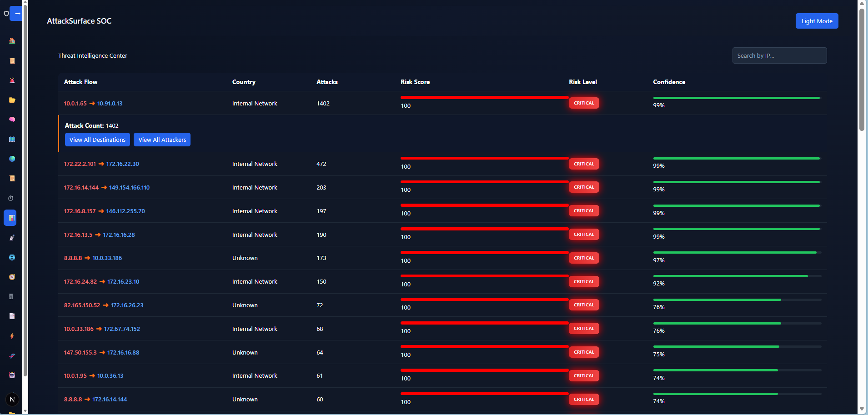Open the red siren alerts icon
The height and width of the screenshot is (415, 868).
point(12,80)
